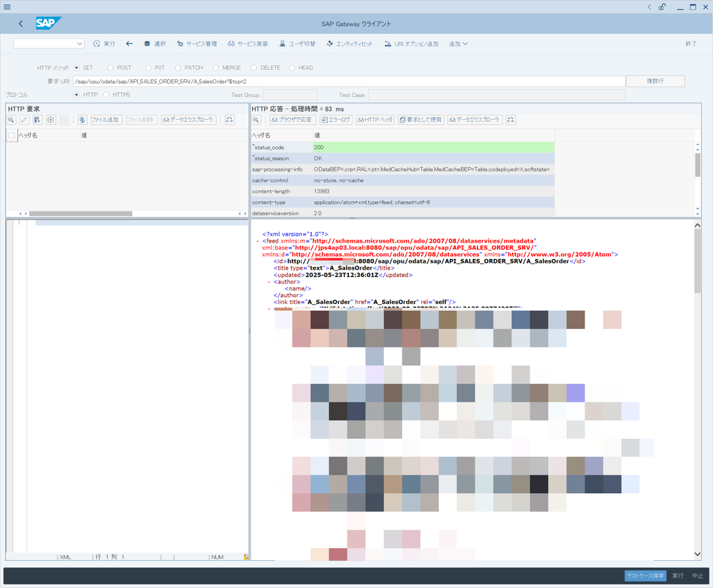Select the HEAD HTTP method
Image resolution: width=713 pixels, height=588 pixels.
tap(292, 68)
